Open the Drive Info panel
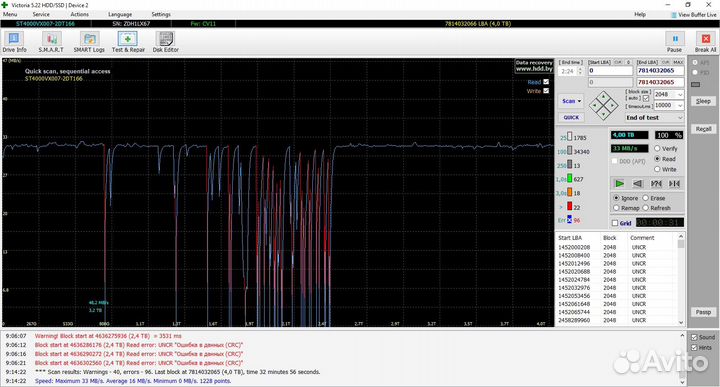 (x=14, y=42)
